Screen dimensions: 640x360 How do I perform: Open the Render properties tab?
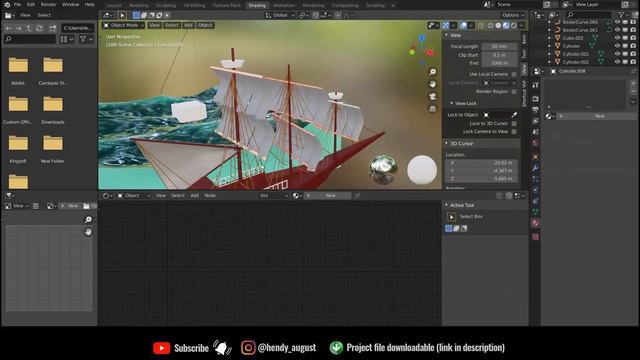536,99
